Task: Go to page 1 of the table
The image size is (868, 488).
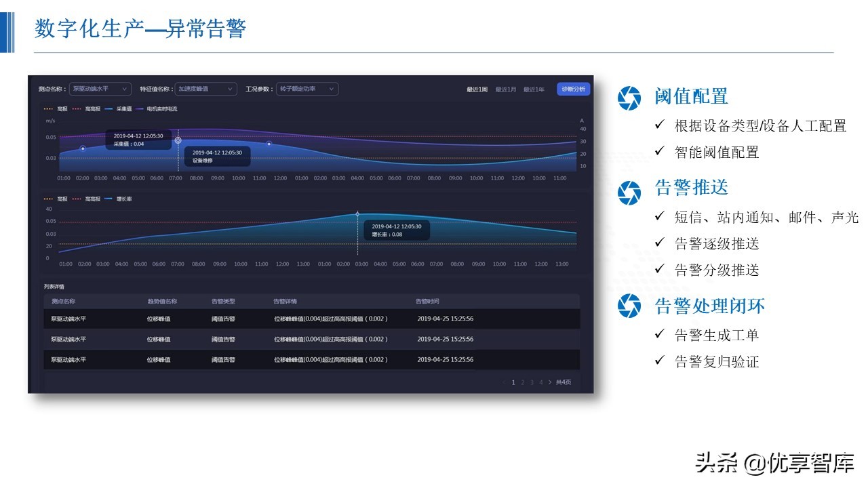Action: (513, 382)
